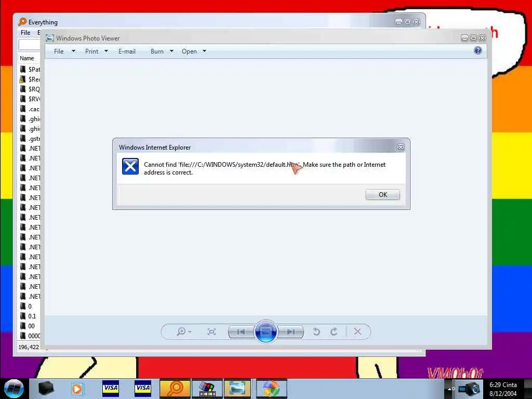
Task: Close the Everything window
Action: (416, 22)
